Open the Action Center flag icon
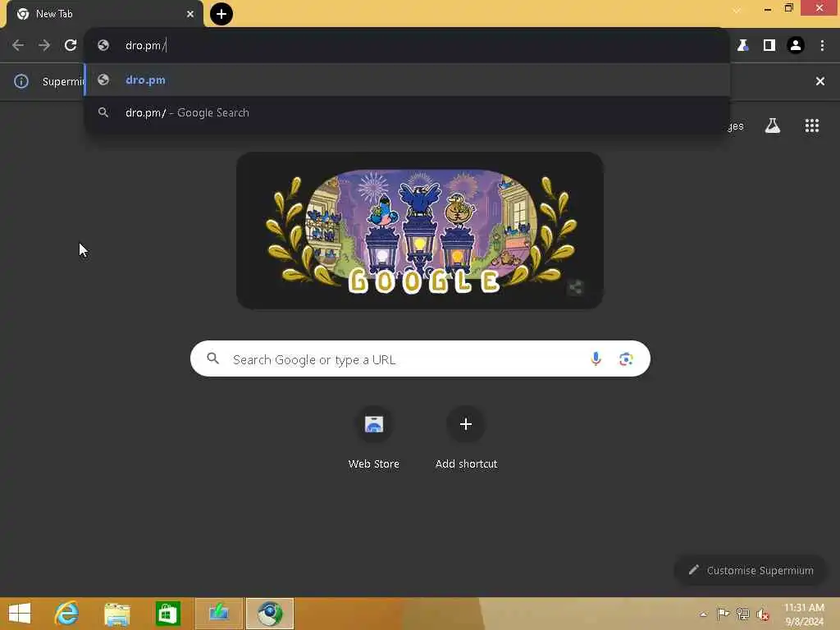The image size is (840, 630). point(723,614)
